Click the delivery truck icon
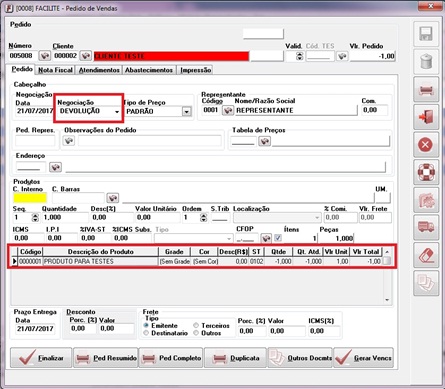The image size is (445, 389). tap(426, 227)
